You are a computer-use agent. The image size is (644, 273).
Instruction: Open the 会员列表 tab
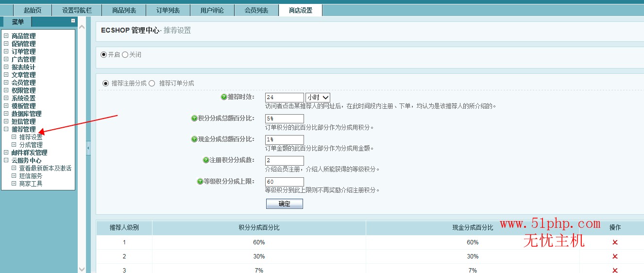click(x=256, y=10)
